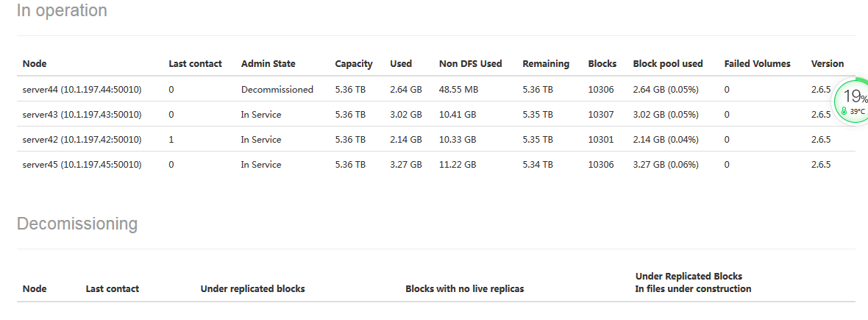Click the Version column header
Viewport: 868px width, 320px height.
[x=827, y=64]
